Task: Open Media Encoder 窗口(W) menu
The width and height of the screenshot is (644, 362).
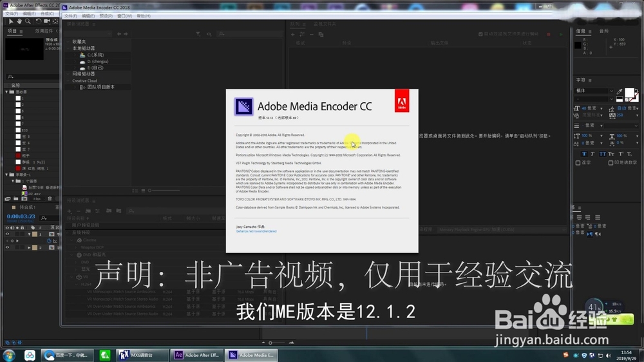Action: 124,16
